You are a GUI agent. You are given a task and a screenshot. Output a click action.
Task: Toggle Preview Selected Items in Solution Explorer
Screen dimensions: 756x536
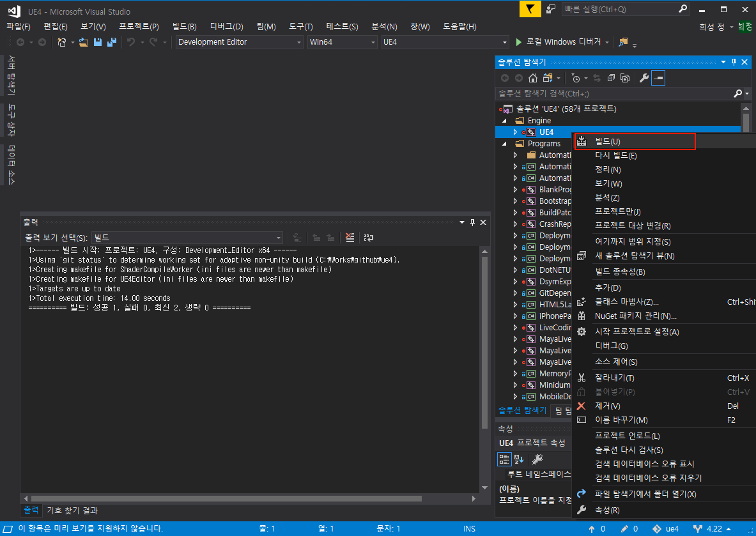[x=658, y=78]
